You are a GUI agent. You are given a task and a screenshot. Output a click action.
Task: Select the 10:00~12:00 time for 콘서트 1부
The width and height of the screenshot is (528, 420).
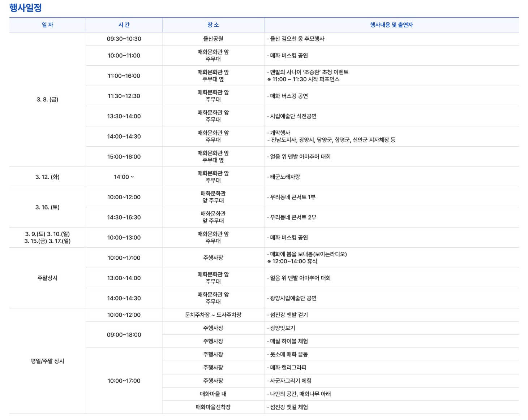(x=124, y=197)
